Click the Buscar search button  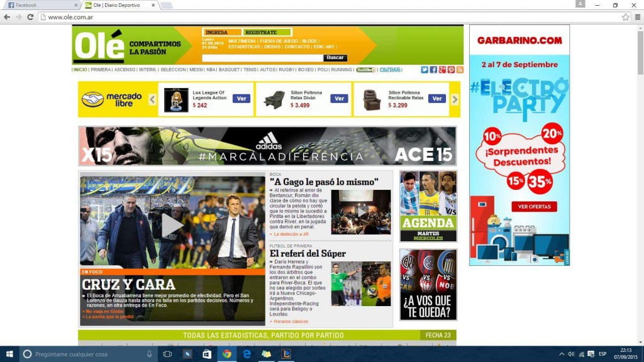tap(335, 58)
